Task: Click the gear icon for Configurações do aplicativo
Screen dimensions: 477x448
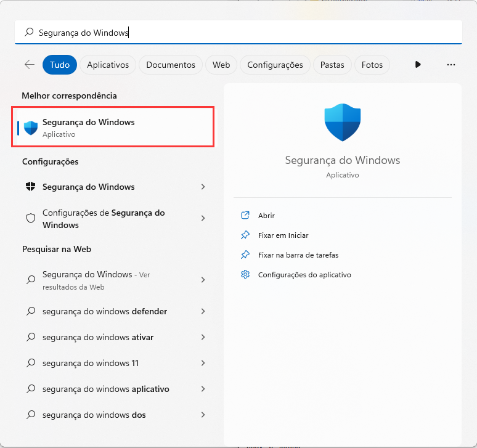Action: tap(245, 275)
